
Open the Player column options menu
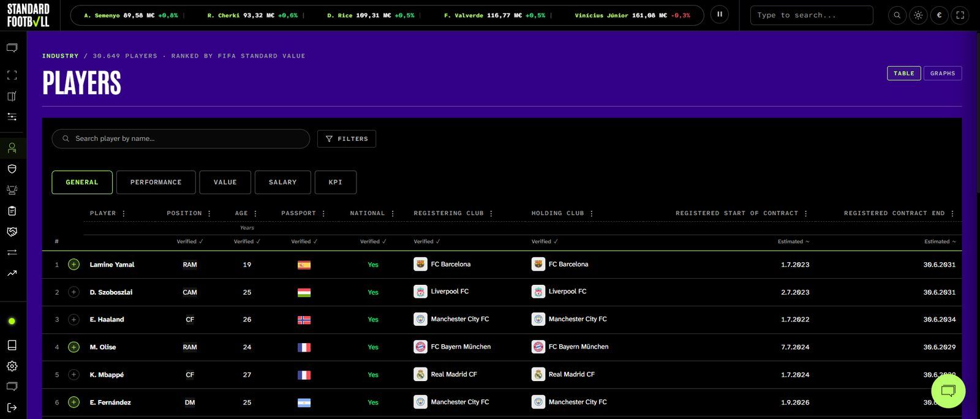coord(124,214)
